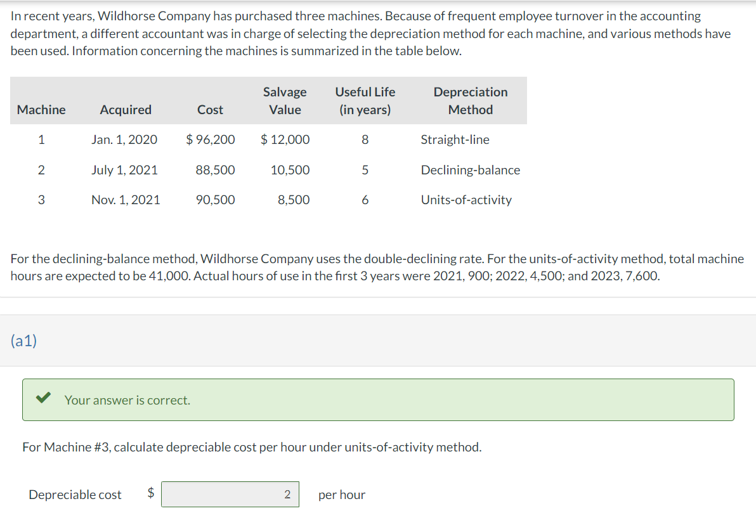756x532 pixels.
Task: Click the Machine #3 question prompt text
Action: tap(252, 447)
